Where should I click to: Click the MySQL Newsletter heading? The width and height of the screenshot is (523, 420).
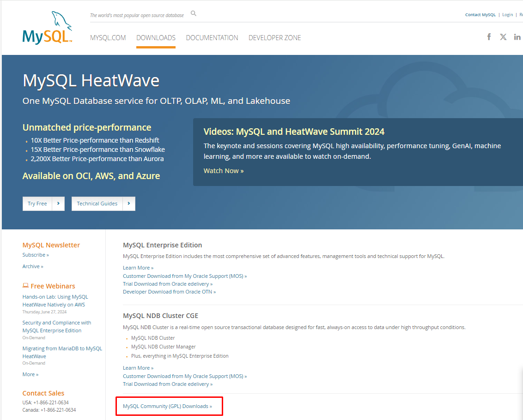tap(51, 245)
